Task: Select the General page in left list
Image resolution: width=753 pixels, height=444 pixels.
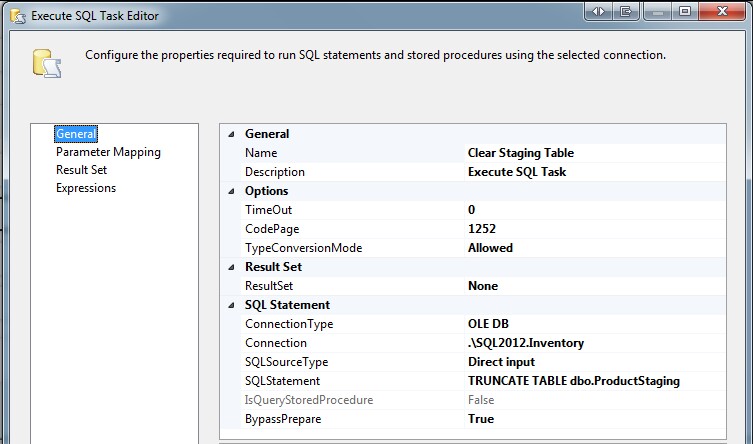Action: pos(76,134)
